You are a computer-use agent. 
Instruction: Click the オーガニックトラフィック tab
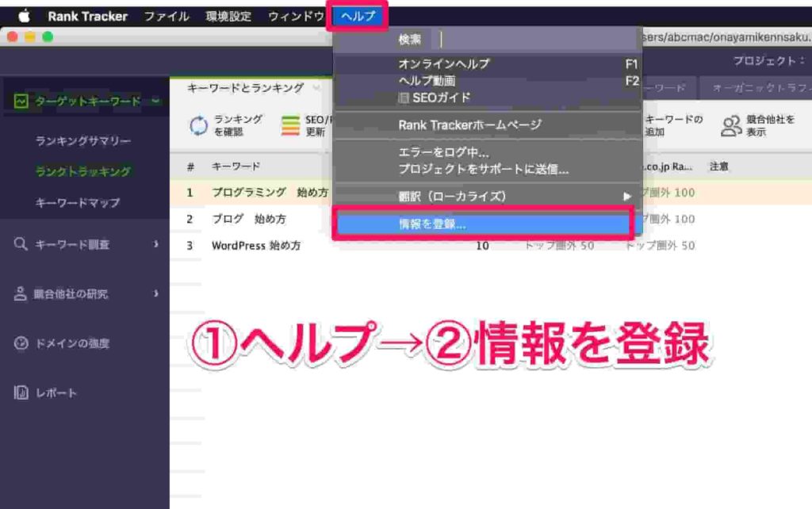[761, 88]
